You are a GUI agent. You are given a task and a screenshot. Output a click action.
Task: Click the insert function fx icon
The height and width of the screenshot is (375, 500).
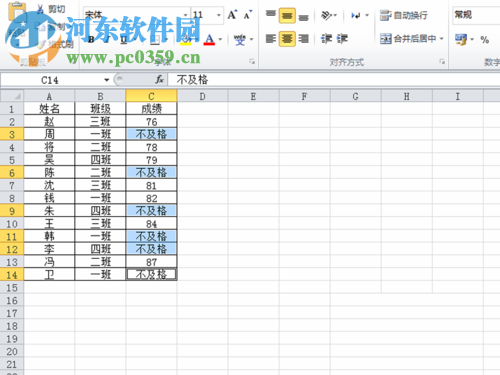[159, 79]
